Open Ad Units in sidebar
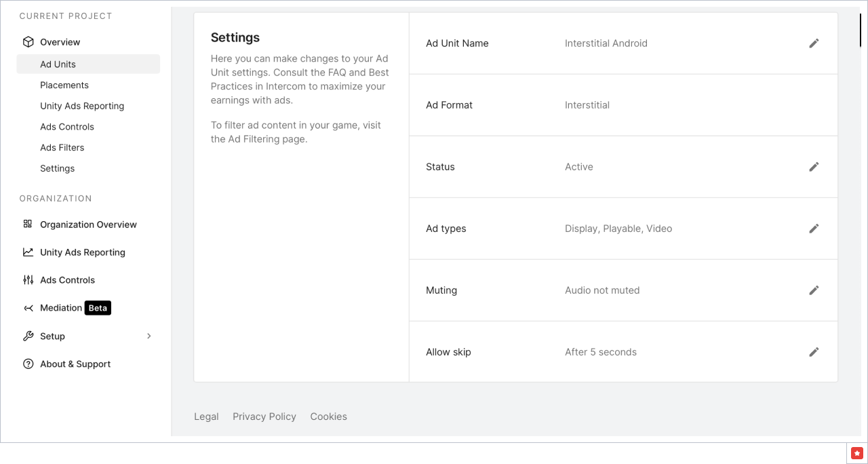The image size is (868, 464). (58, 64)
